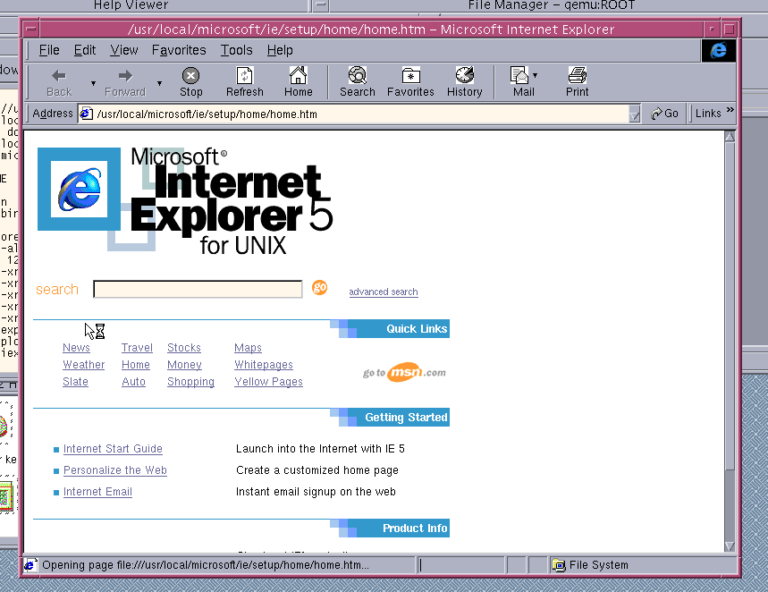Click the Stop loading toolbar icon
The height and width of the screenshot is (592, 768).
click(191, 76)
